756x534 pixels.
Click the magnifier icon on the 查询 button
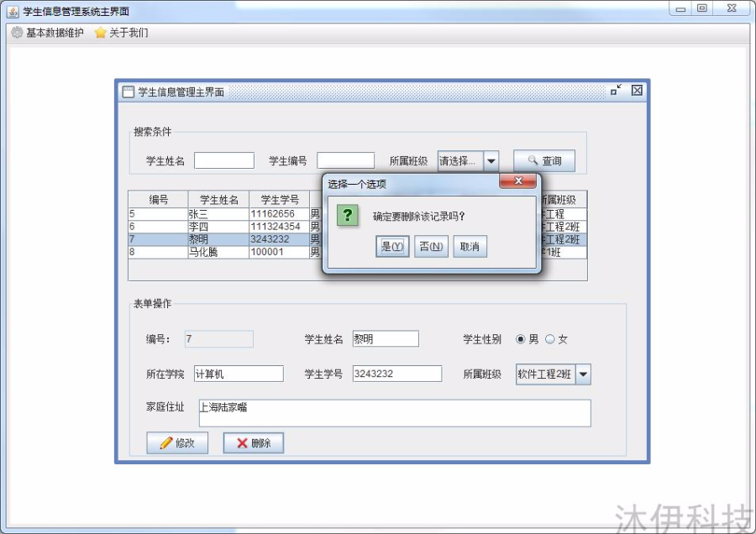point(531,160)
